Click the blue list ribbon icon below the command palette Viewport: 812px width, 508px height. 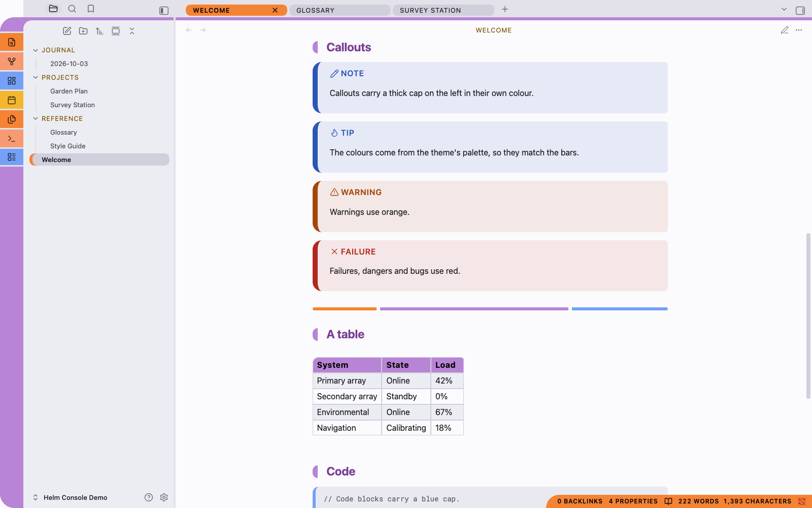[12, 157]
